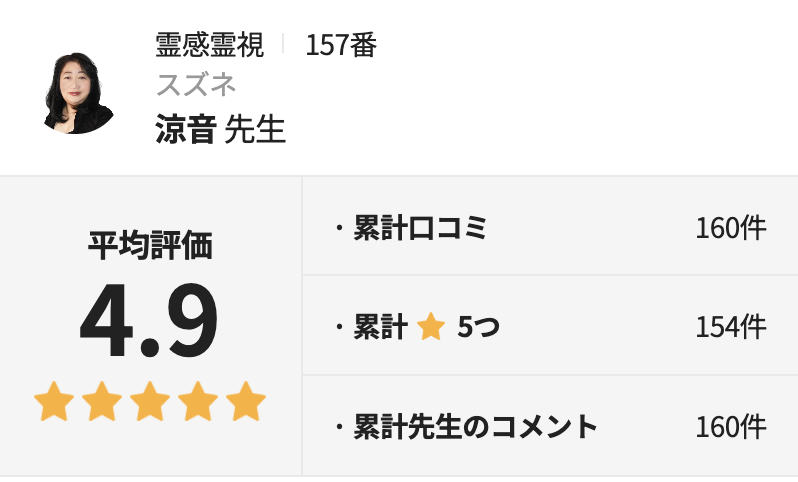Click the 霊感霊視 category label
This screenshot has height=482, width=798.
pos(210,45)
